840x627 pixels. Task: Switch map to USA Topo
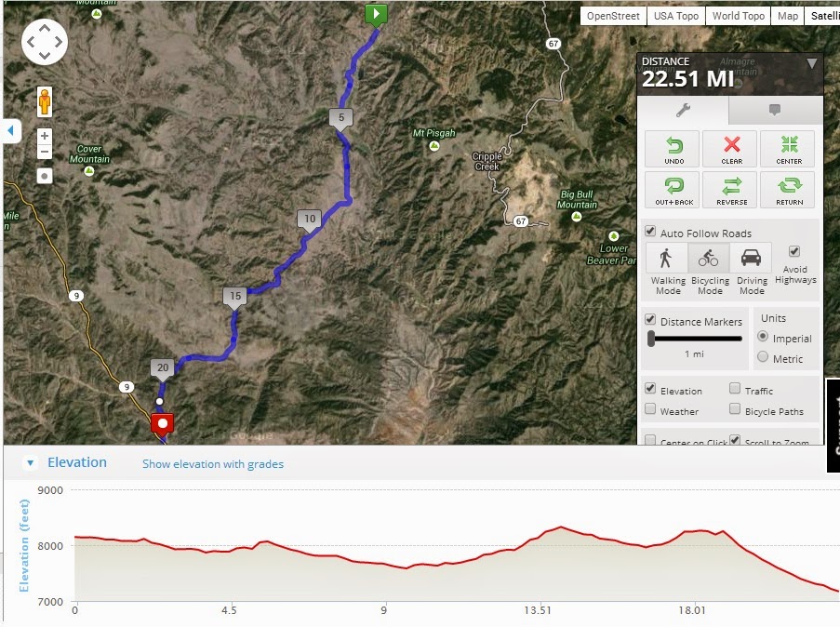tap(675, 16)
